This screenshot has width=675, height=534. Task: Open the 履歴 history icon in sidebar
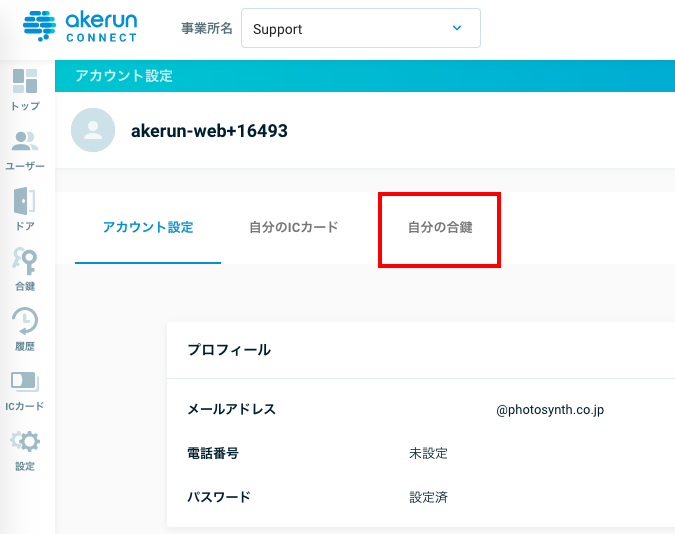(x=25, y=321)
